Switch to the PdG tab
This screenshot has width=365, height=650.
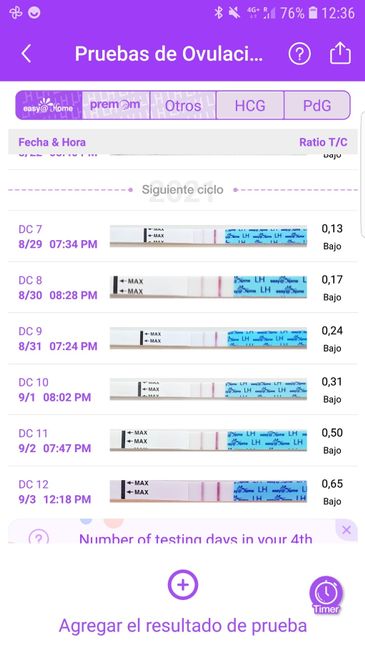(x=317, y=105)
